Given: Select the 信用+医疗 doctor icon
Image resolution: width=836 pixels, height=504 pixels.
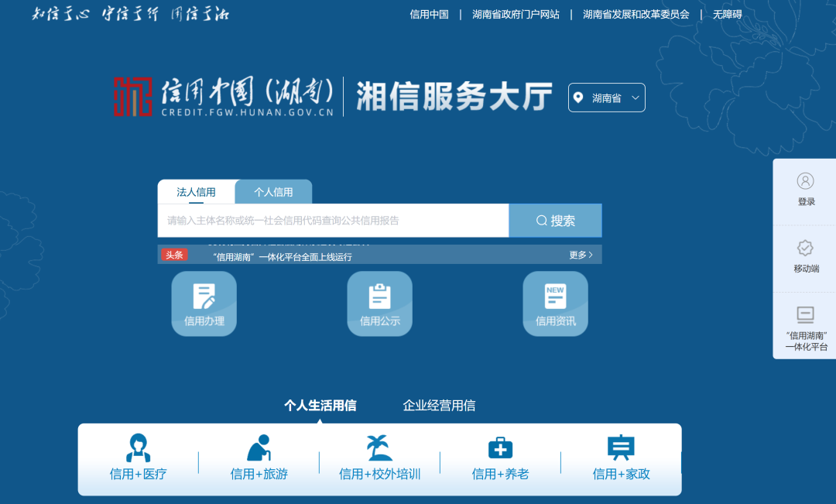Looking at the screenshot, I should pyautogui.click(x=138, y=448).
